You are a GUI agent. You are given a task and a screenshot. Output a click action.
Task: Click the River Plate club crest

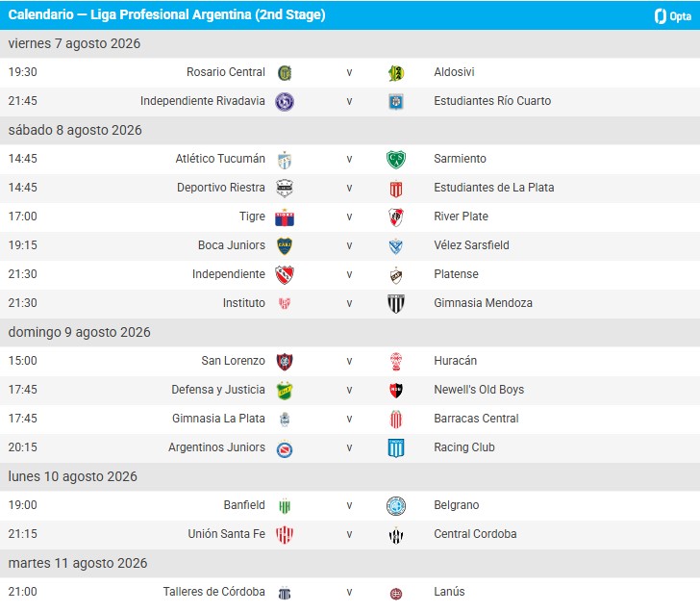396,217
